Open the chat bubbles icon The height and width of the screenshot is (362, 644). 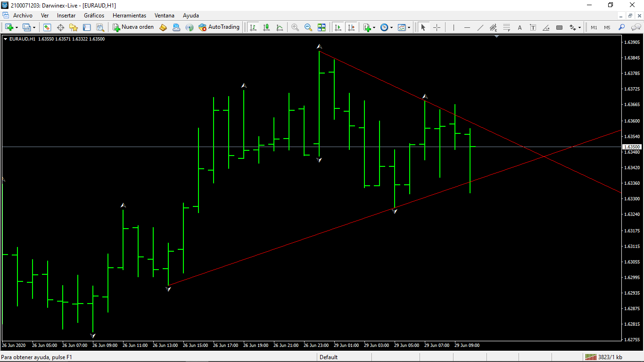pyautogui.click(x=635, y=27)
